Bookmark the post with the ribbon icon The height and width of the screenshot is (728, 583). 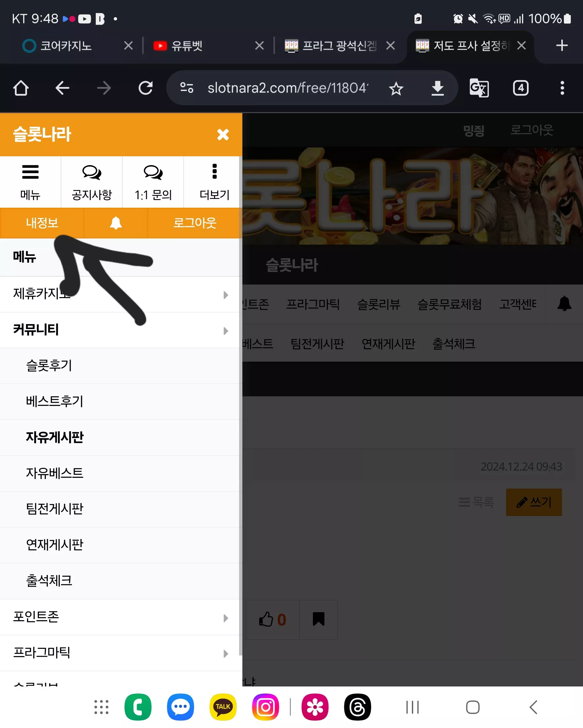pyautogui.click(x=319, y=620)
